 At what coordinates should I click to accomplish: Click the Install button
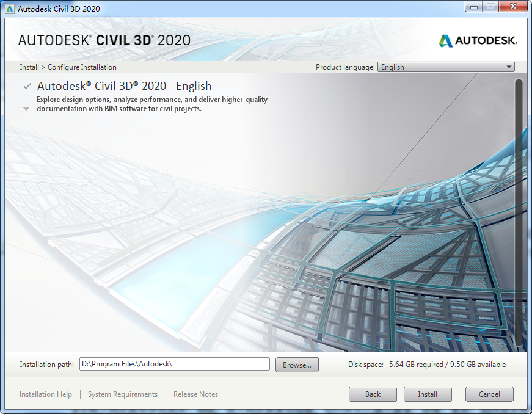pos(428,394)
